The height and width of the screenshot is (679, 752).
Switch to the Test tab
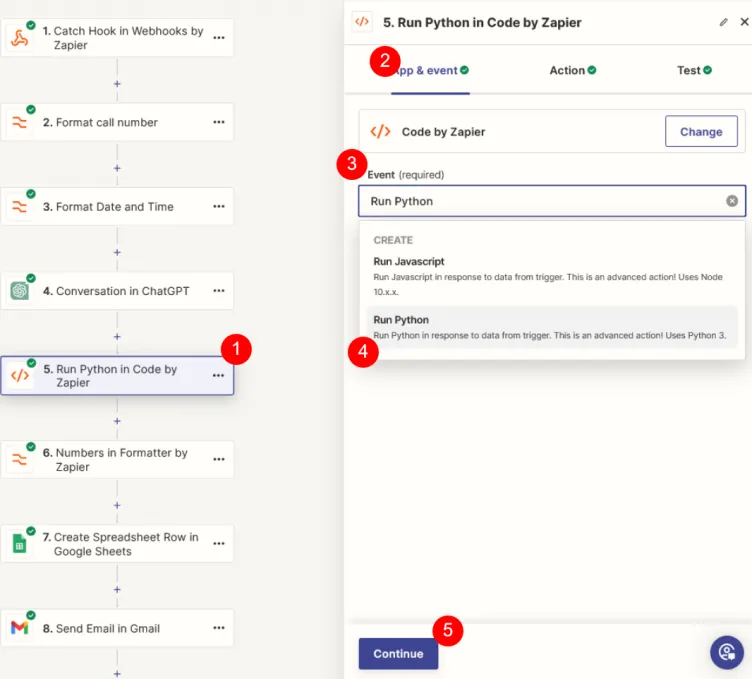[x=694, y=70]
